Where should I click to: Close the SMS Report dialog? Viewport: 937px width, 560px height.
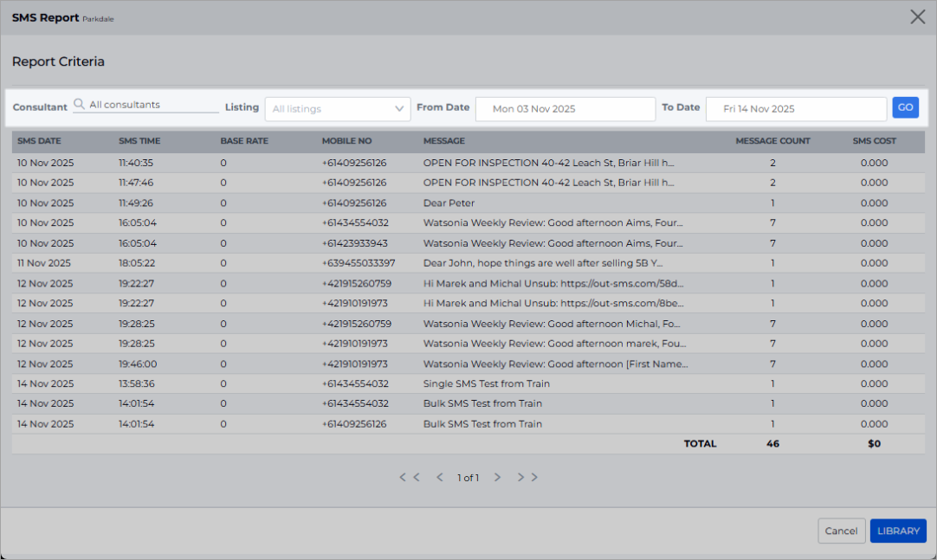click(917, 16)
